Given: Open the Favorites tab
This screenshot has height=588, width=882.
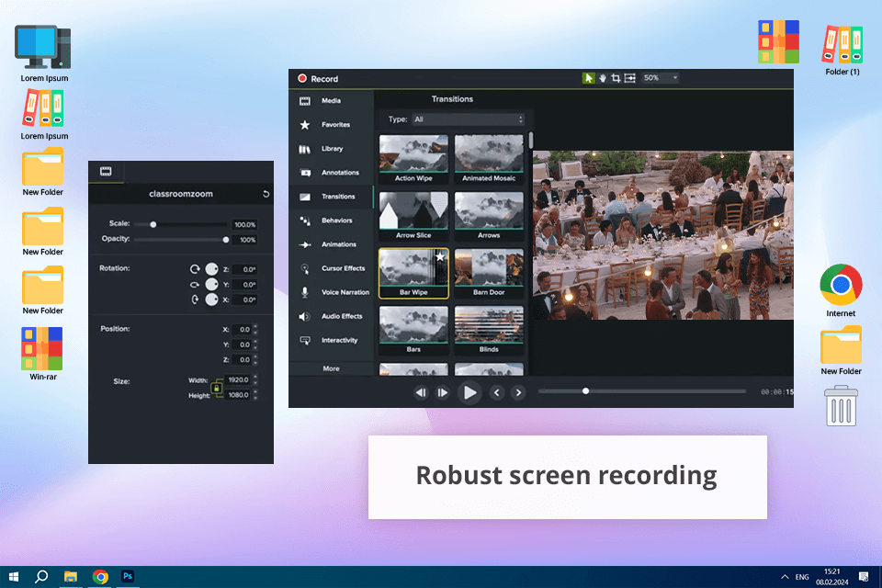Looking at the screenshot, I should tap(331, 124).
